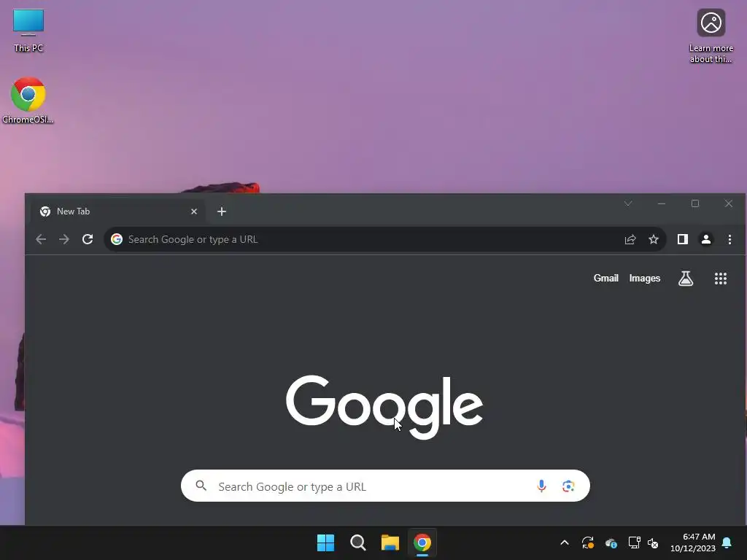Open Chrome three-dot menu

[x=729, y=239]
